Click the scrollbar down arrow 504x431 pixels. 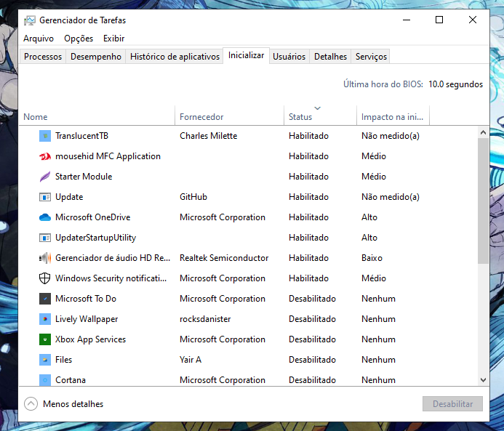pyautogui.click(x=483, y=380)
